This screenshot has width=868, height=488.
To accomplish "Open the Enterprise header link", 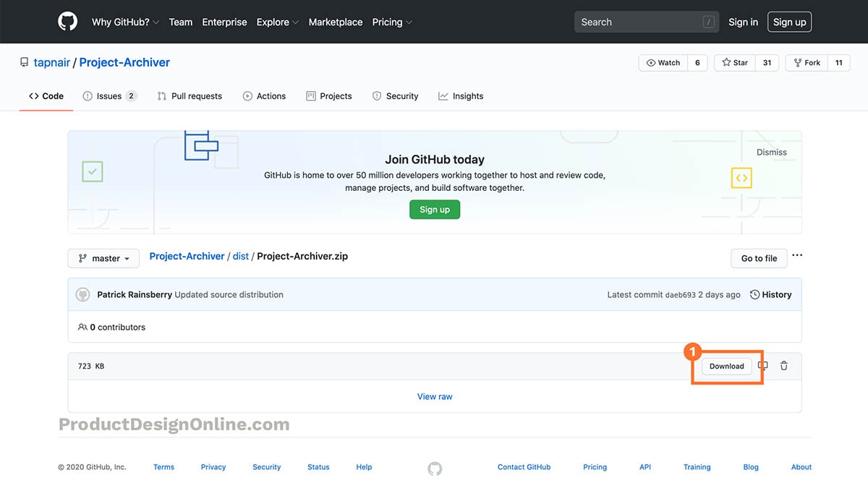I will [224, 22].
